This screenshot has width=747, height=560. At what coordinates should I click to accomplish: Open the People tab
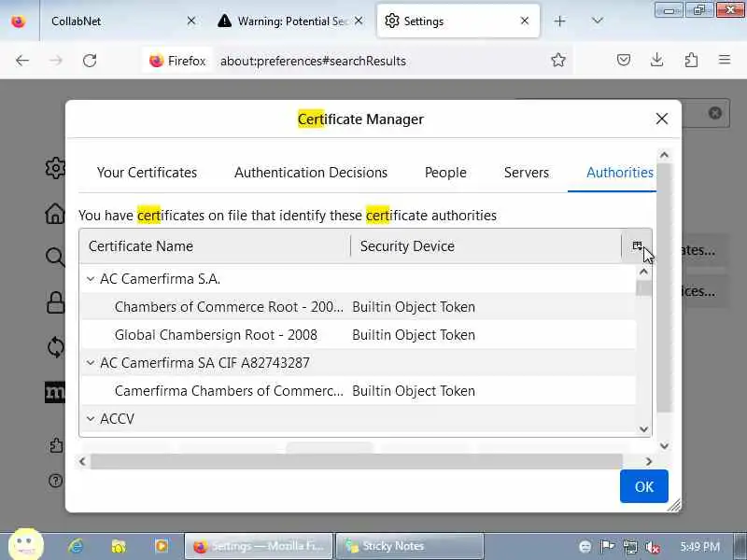point(445,173)
